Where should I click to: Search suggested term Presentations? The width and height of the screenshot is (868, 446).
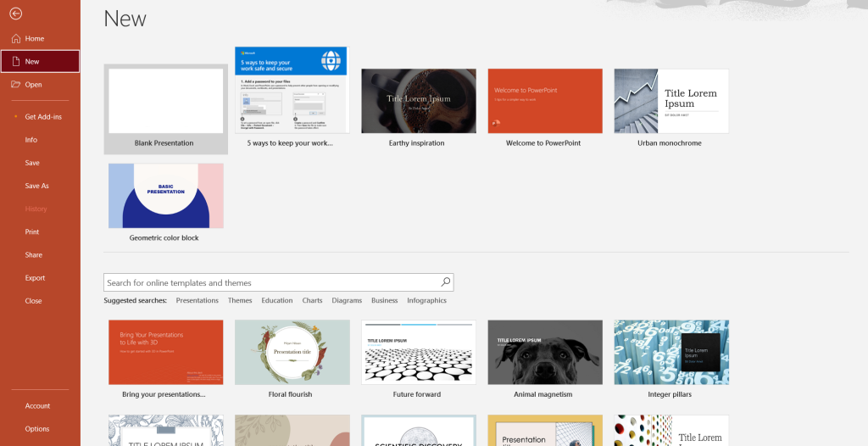click(x=197, y=300)
